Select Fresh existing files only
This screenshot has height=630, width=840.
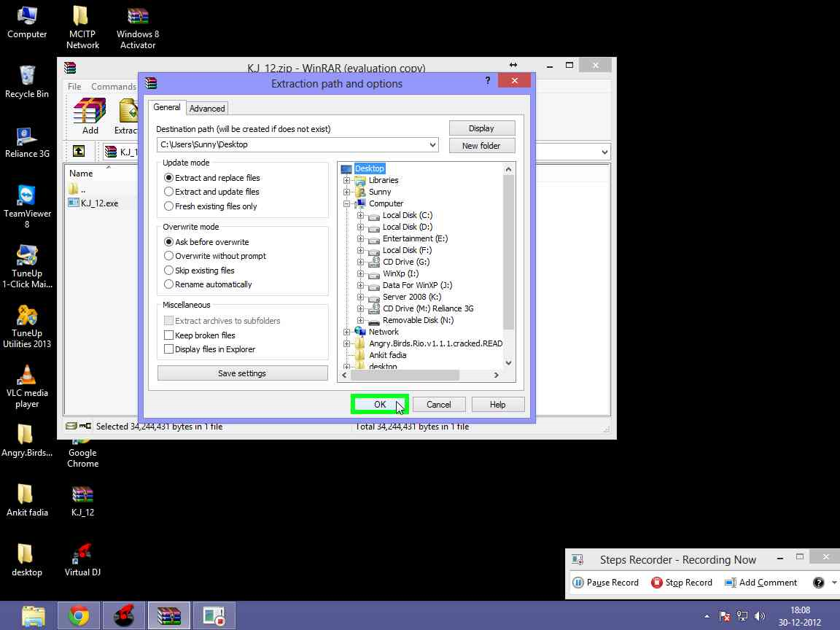point(210,206)
